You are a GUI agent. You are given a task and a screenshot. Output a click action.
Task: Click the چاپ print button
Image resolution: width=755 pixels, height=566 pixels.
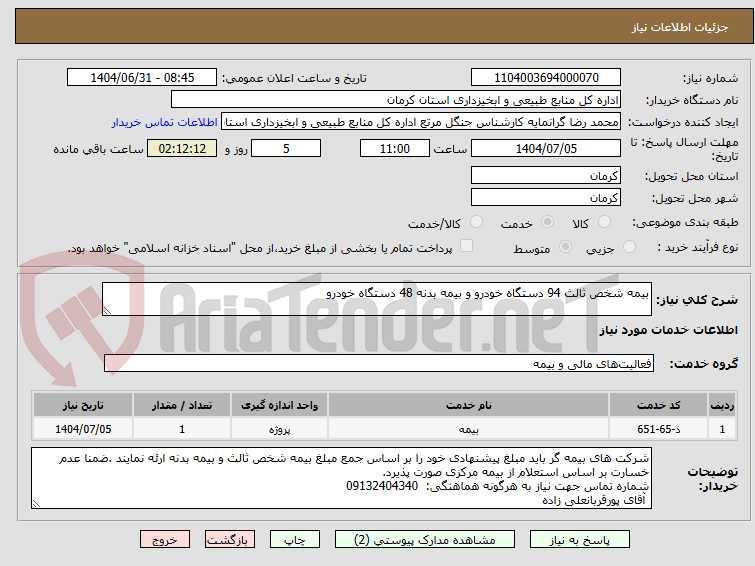click(x=295, y=540)
